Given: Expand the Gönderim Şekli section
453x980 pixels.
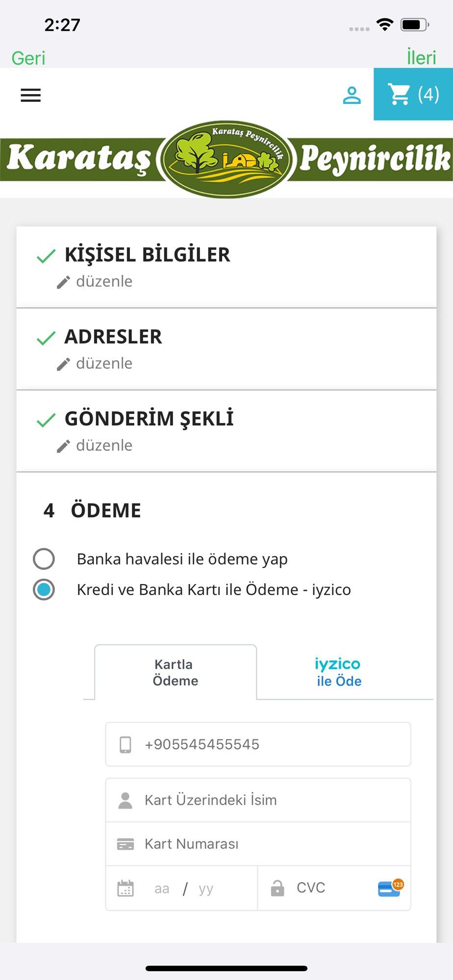Looking at the screenshot, I should pos(149,418).
